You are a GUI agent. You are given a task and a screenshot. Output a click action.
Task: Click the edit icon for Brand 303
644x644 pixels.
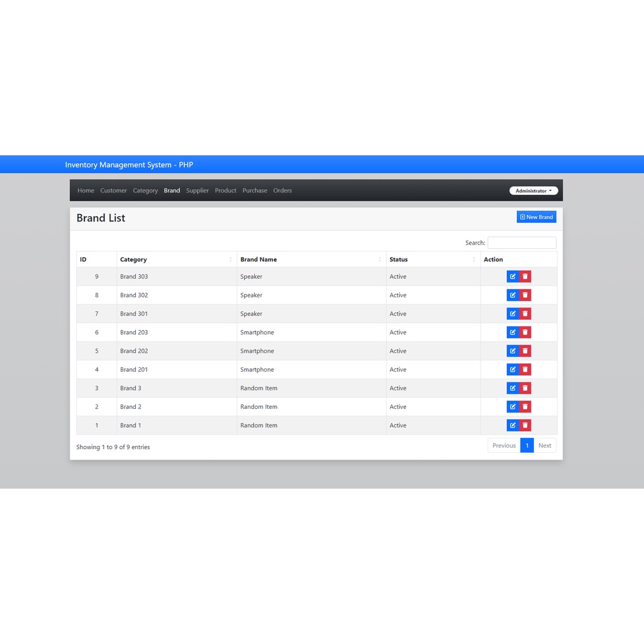coord(513,276)
